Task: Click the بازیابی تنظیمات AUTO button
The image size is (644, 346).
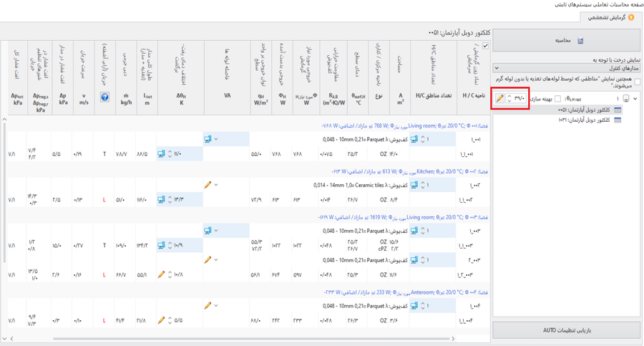Action: coord(566,330)
